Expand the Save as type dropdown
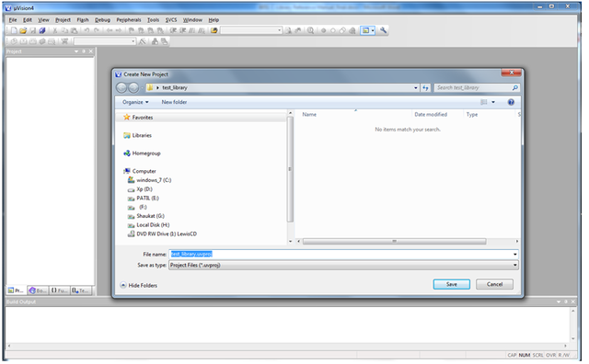589x364 pixels. [x=515, y=266]
